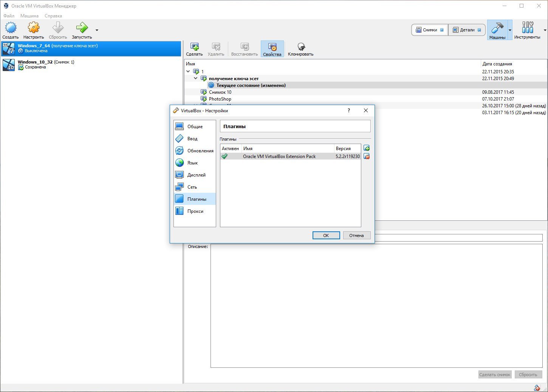The height and width of the screenshot is (392, 548).
Task: Click the remove plugin package icon
Action: [x=367, y=156]
